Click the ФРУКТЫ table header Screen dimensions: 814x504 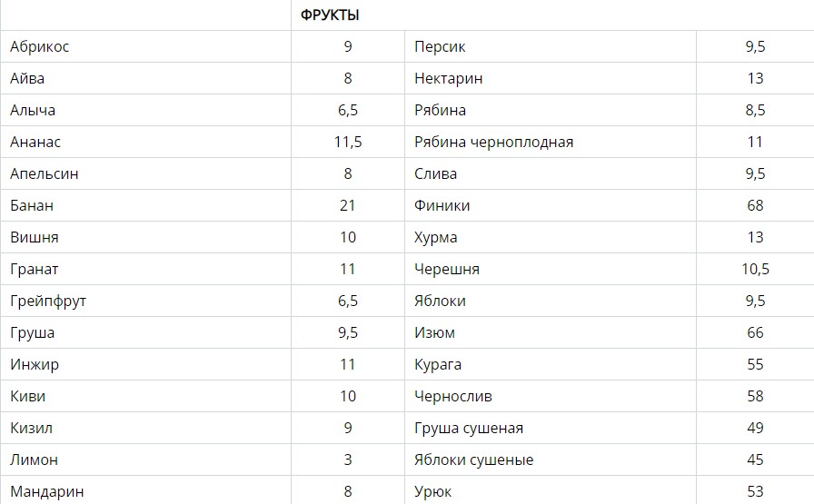(x=330, y=15)
